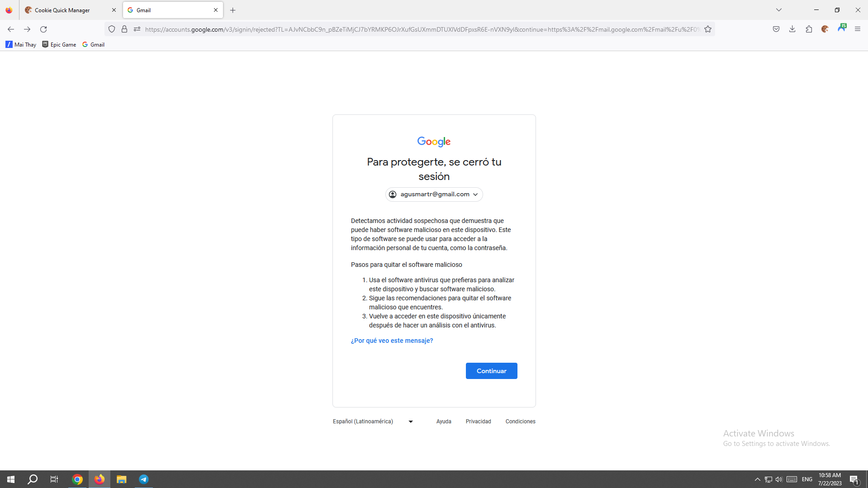This screenshot has height=488, width=868.
Task: Open the Condiciones link
Action: 520,422
